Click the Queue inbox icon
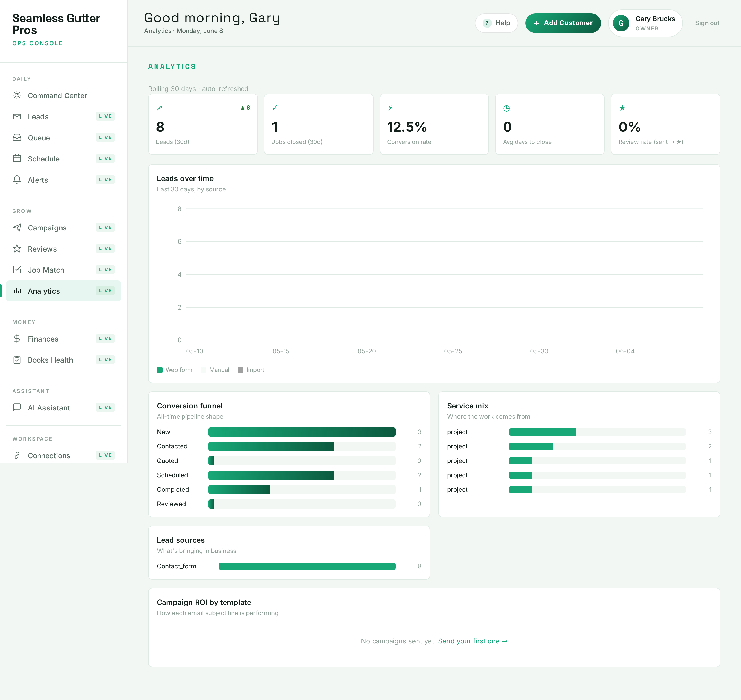The image size is (741, 700). tap(17, 137)
